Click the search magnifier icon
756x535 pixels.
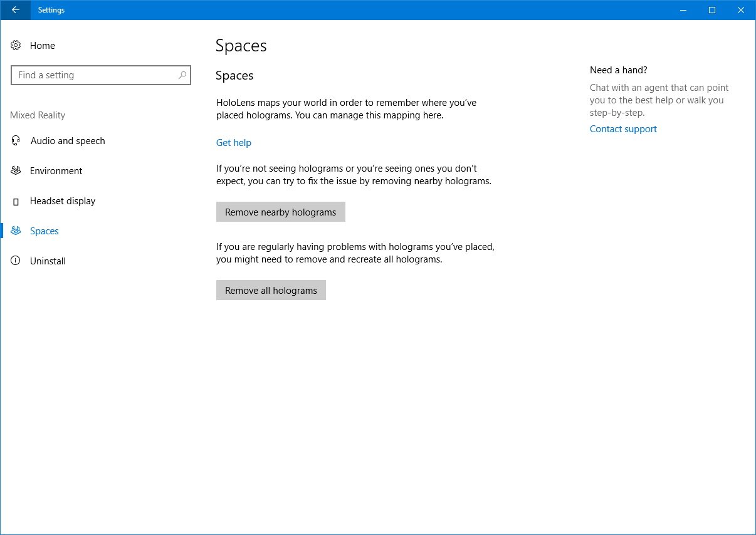tap(182, 75)
